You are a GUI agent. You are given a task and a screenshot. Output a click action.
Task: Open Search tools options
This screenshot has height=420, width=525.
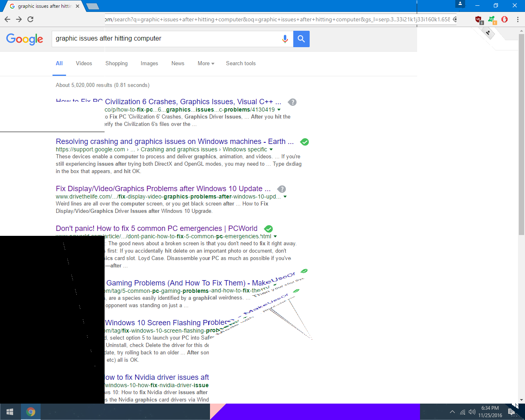pyautogui.click(x=241, y=64)
